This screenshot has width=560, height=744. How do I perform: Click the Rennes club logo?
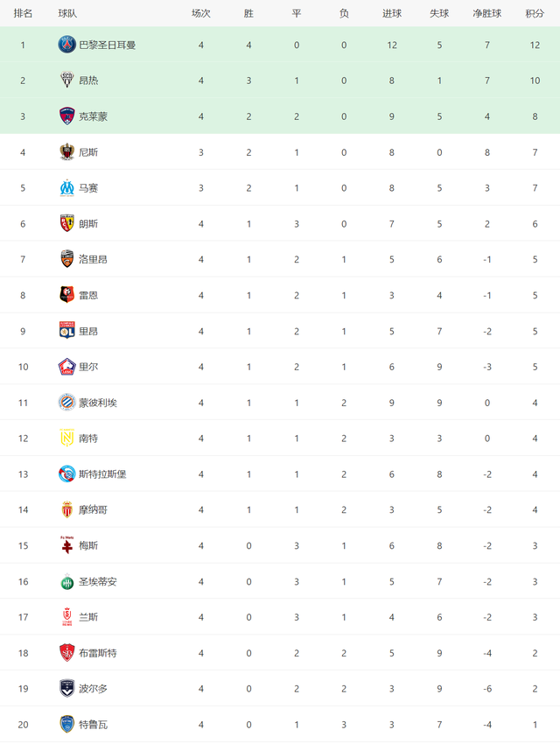[66, 295]
